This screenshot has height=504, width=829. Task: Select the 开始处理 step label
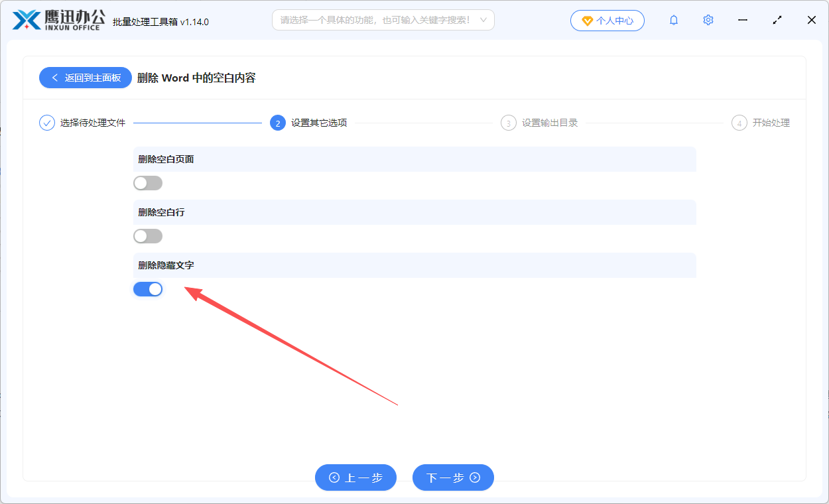(771, 123)
